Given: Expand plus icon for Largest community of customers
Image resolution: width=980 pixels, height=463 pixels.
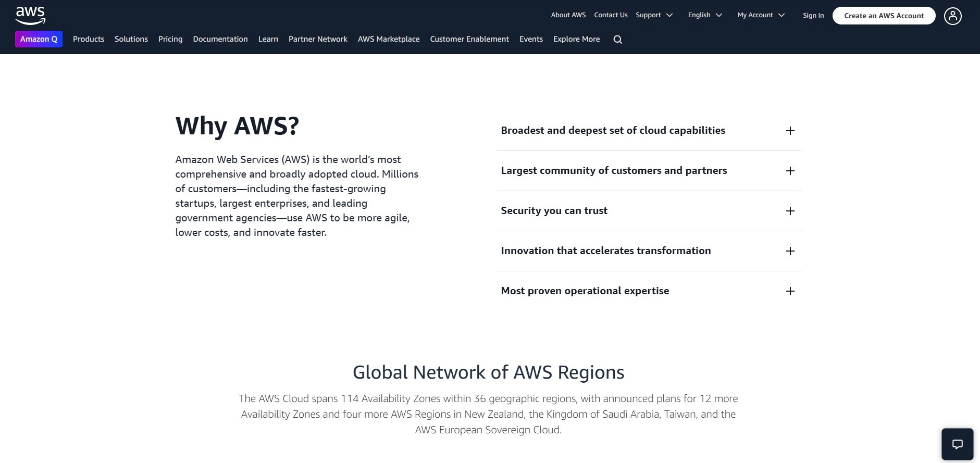Looking at the screenshot, I should tap(790, 171).
